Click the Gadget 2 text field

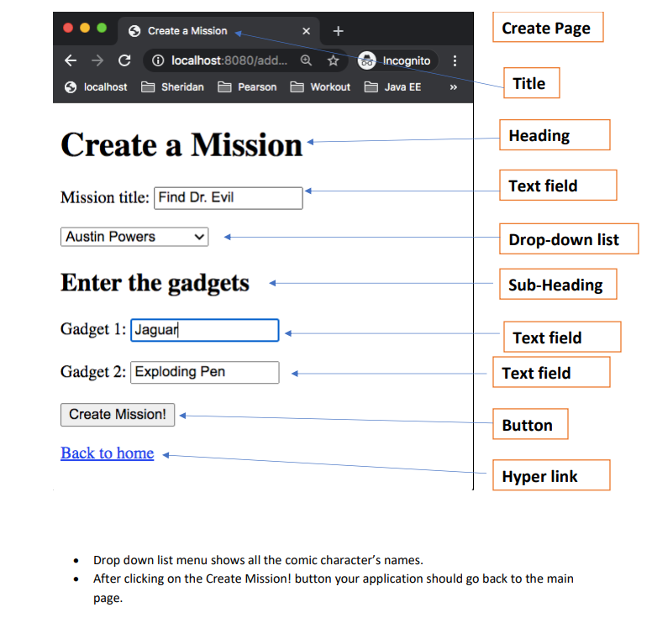tap(204, 372)
